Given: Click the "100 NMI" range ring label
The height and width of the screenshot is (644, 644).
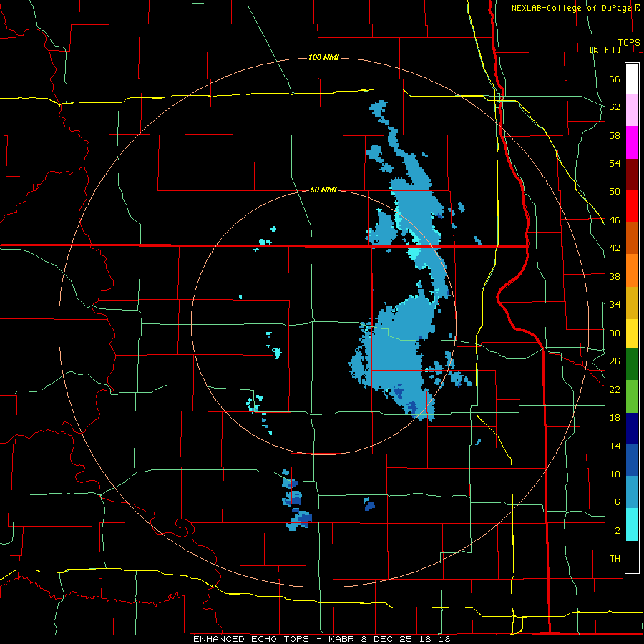Looking at the screenshot, I should (x=323, y=57).
